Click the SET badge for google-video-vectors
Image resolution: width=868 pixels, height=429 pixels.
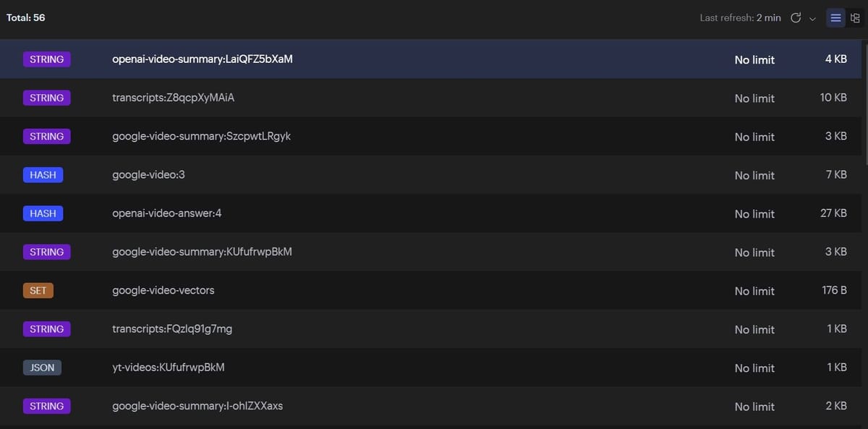pos(38,291)
